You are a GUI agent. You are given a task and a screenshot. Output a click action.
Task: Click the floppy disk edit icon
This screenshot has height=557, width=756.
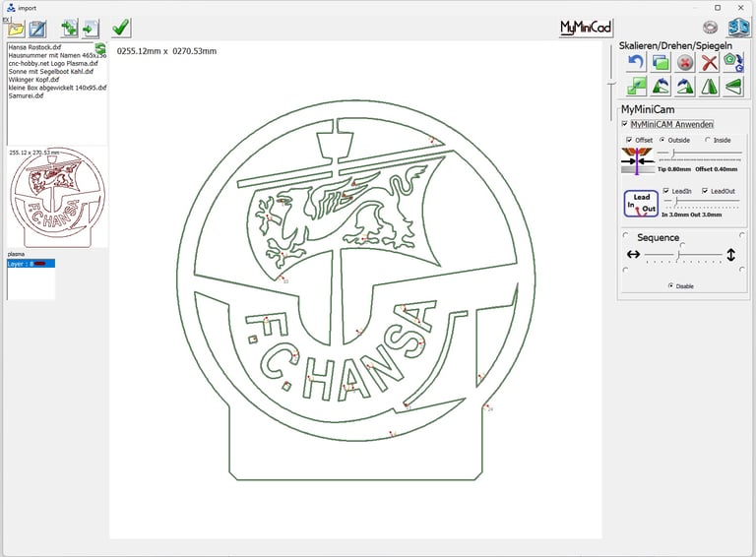pyautogui.click(x=37, y=29)
